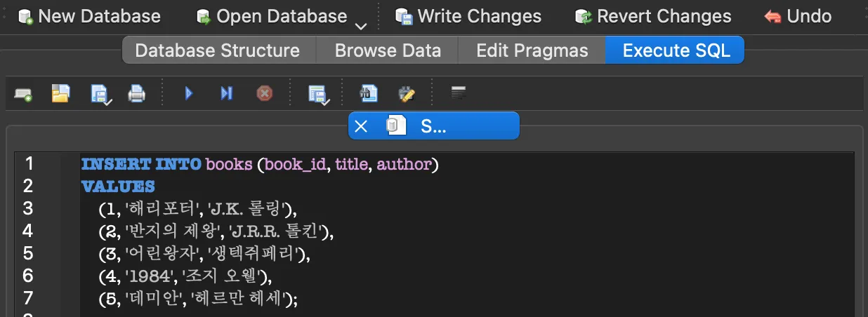Switch to Database Structure tab
The height and width of the screenshot is (317, 868).
pos(217,50)
